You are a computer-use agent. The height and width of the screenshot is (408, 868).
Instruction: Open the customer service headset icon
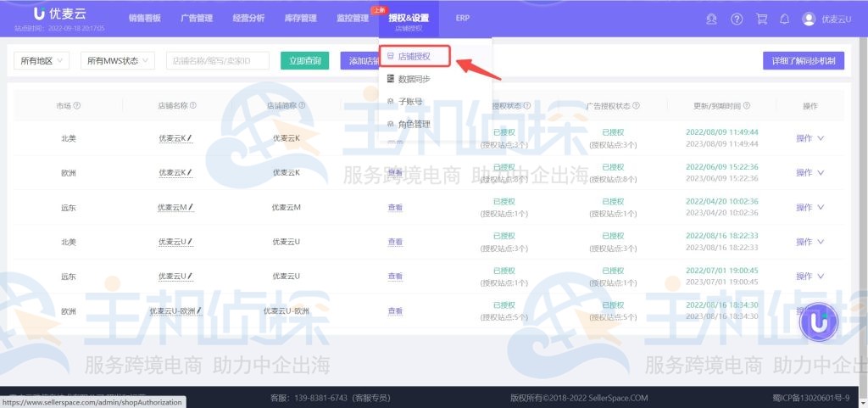click(x=711, y=19)
